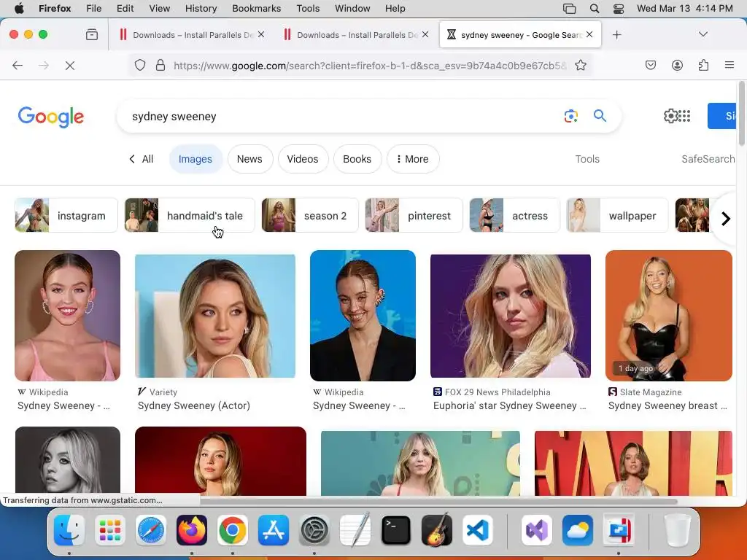The image size is (747, 560).
Task: Select the Images filter
Action: (196, 159)
